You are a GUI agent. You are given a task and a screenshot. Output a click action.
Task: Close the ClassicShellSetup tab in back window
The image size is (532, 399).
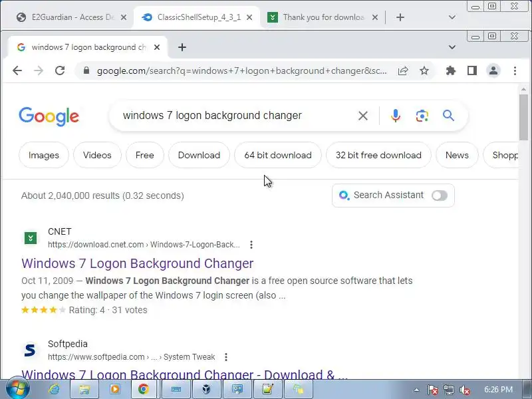249,17
